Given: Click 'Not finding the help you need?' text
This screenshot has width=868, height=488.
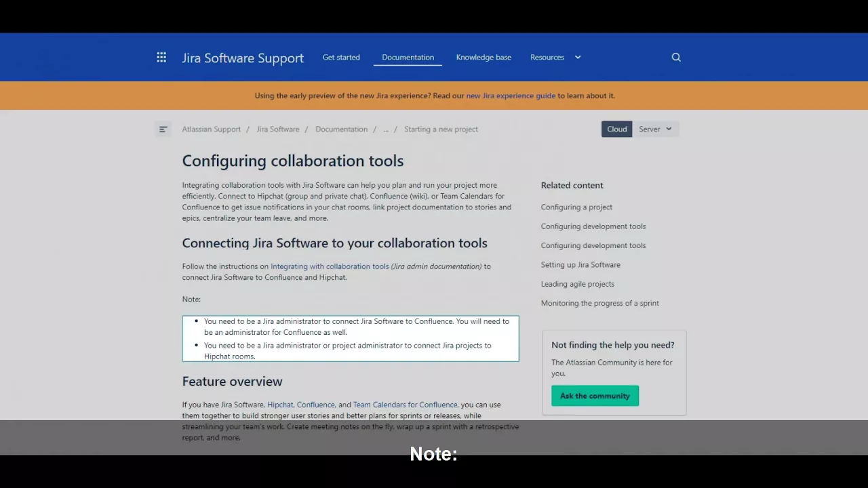Looking at the screenshot, I should tap(613, 345).
